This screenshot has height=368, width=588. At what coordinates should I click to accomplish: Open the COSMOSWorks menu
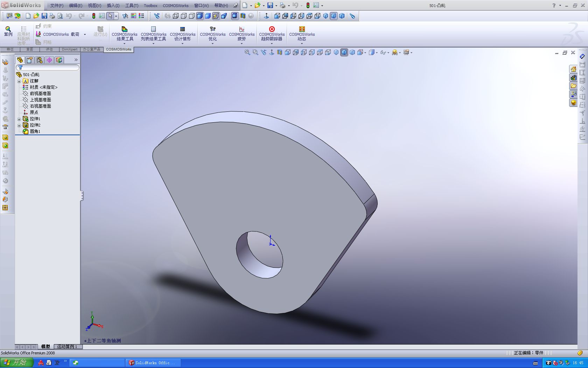point(176,6)
